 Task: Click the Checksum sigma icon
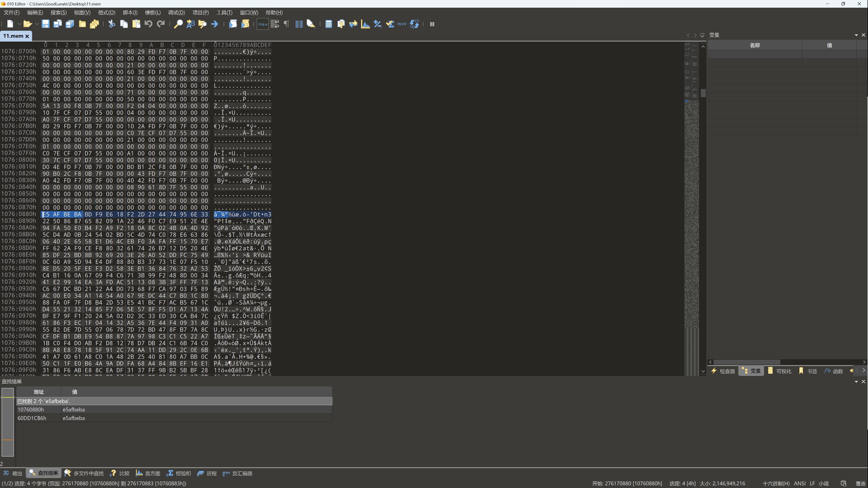390,24
